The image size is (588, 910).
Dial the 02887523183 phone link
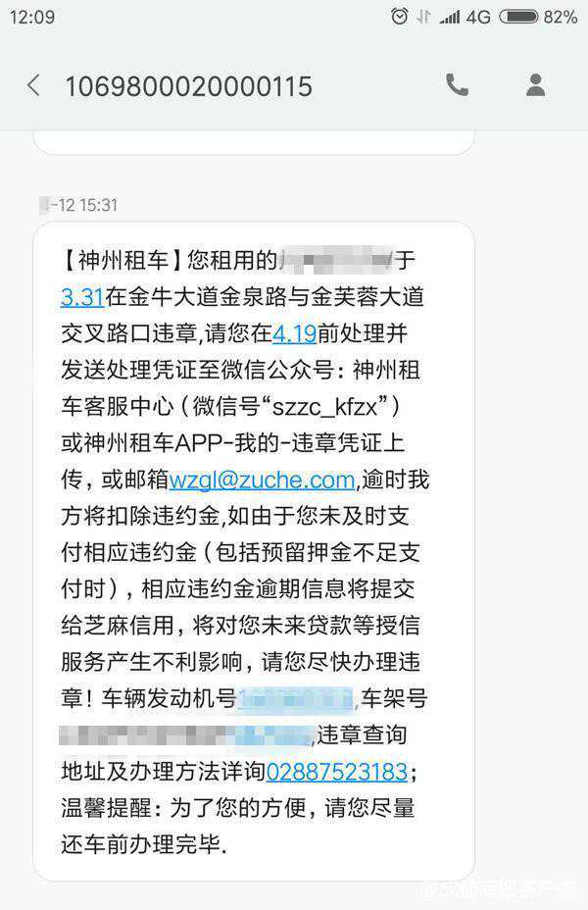337,772
